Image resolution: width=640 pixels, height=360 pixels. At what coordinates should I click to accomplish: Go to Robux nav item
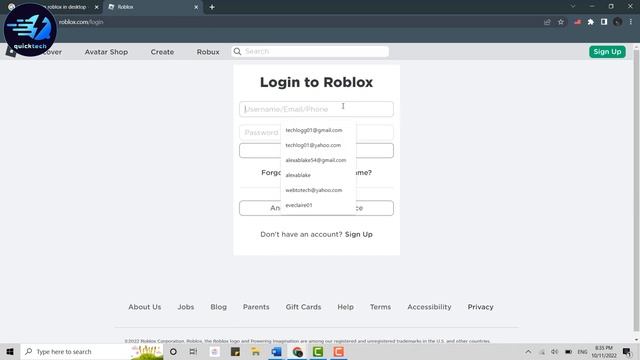click(208, 52)
